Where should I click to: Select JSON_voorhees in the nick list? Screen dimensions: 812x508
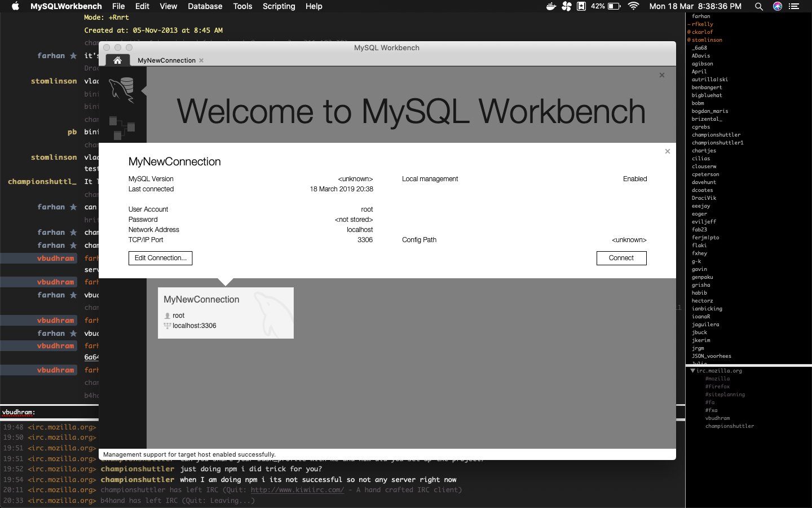(711, 356)
